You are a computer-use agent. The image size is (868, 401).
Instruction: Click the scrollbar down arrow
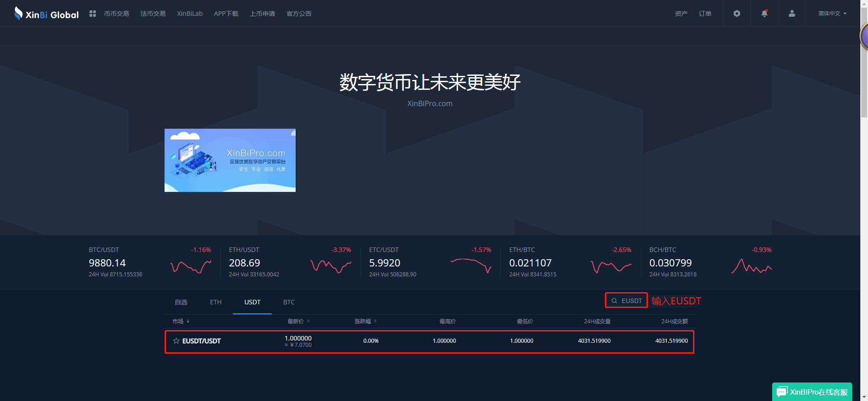pos(864,397)
